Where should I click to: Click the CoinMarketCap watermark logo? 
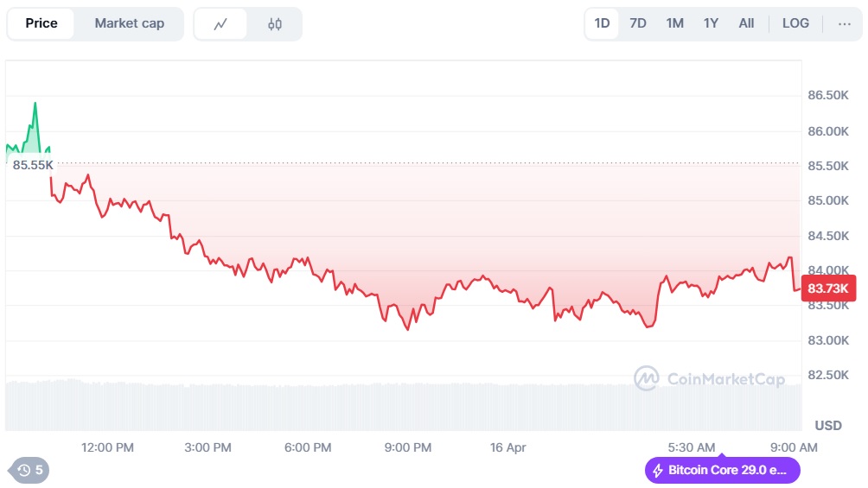[647, 378]
